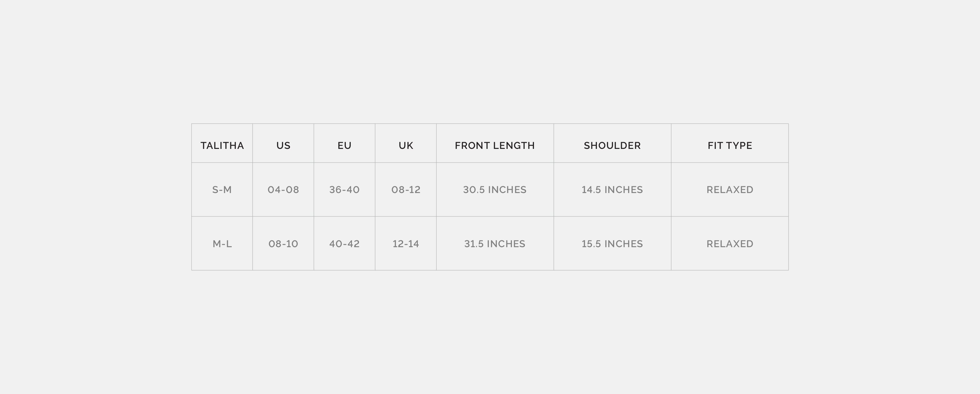Click the 08-12 UK size cell
The height and width of the screenshot is (394, 980).
[405, 189]
